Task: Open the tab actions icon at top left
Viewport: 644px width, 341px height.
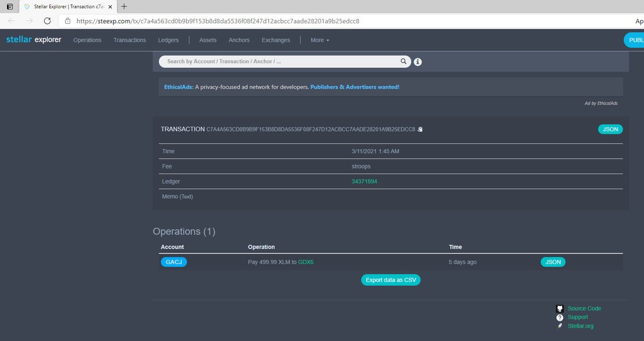Action: click(10, 6)
